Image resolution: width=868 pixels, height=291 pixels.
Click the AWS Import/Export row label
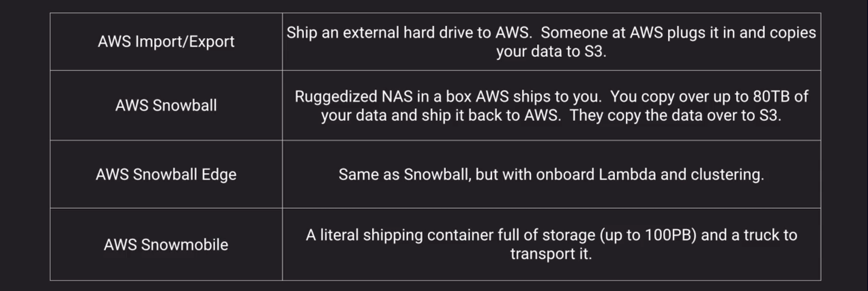tap(166, 42)
